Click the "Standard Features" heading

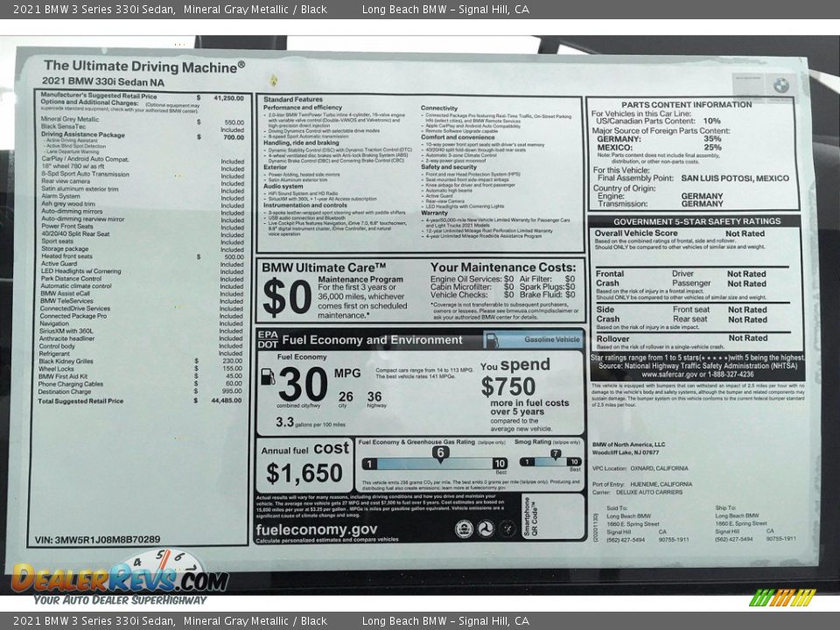point(293,100)
